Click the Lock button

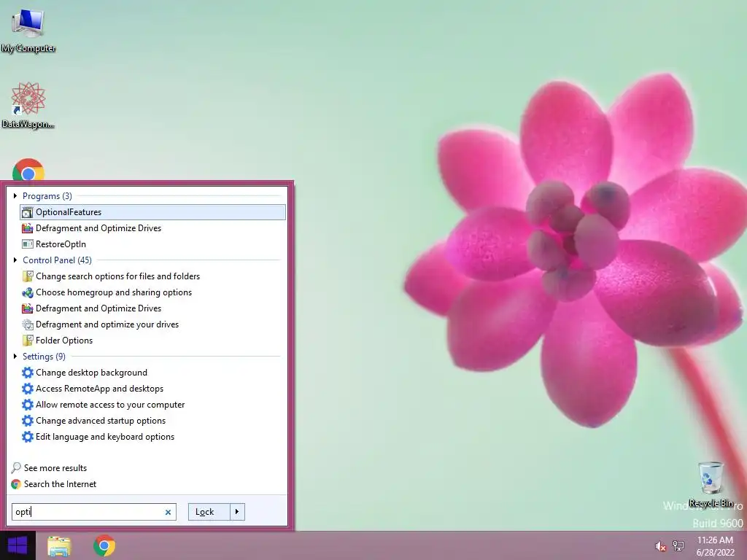pyautogui.click(x=209, y=512)
